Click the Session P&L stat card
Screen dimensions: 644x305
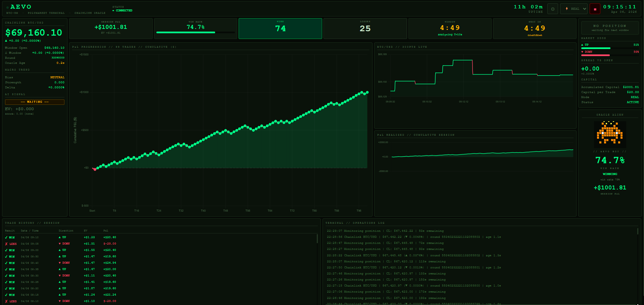(x=111, y=29)
